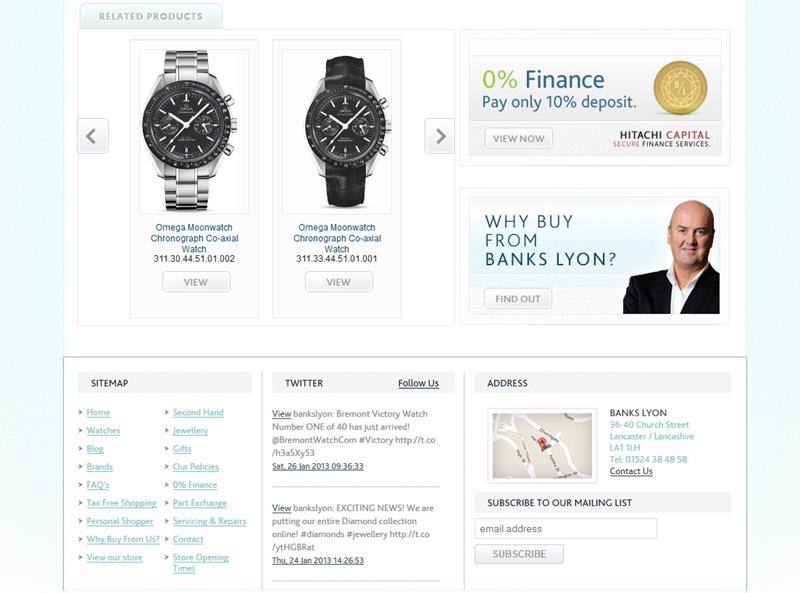Open the Store Opening Times link
The width and height of the screenshot is (800, 593).
201,563
